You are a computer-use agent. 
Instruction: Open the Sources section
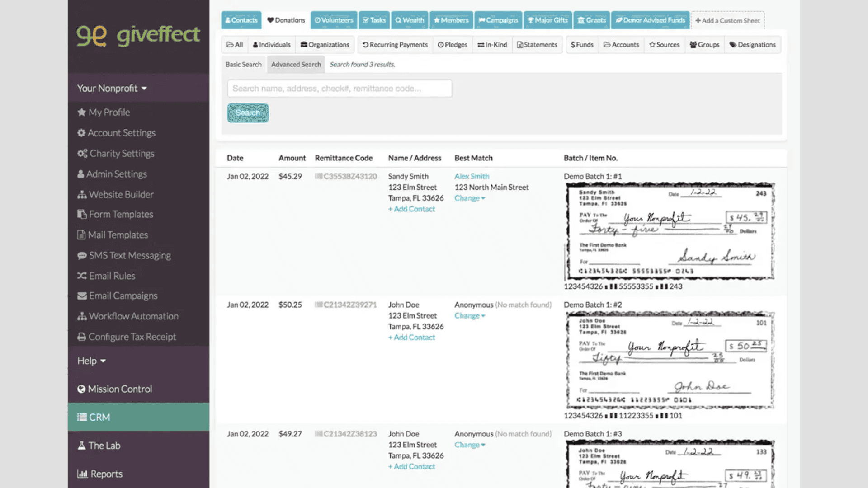pyautogui.click(x=664, y=45)
